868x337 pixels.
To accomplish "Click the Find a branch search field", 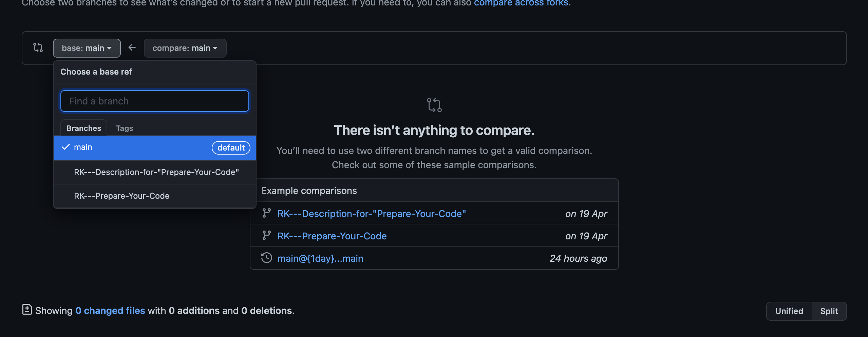I will click(154, 101).
